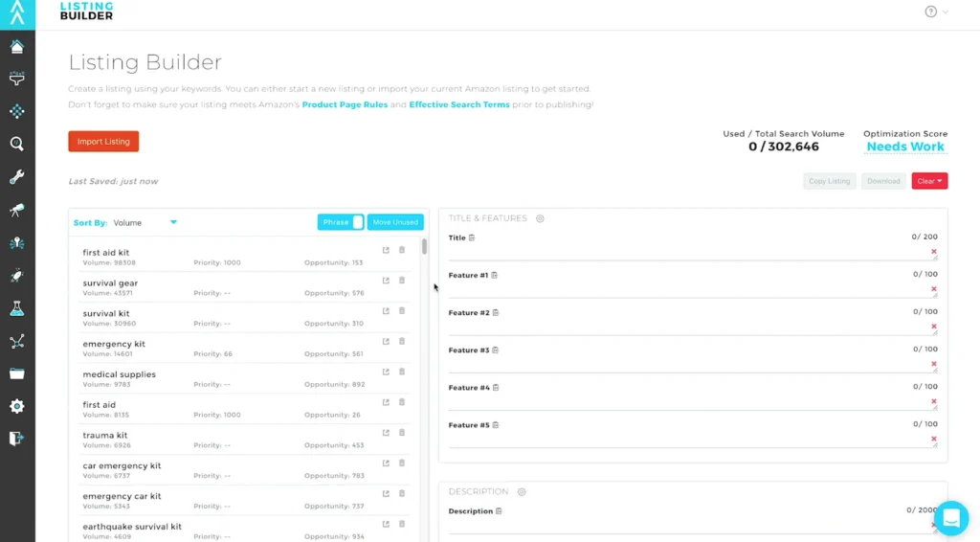Screen dimensions: 980x542
Task: Click the Move Unused button
Action: (x=395, y=222)
